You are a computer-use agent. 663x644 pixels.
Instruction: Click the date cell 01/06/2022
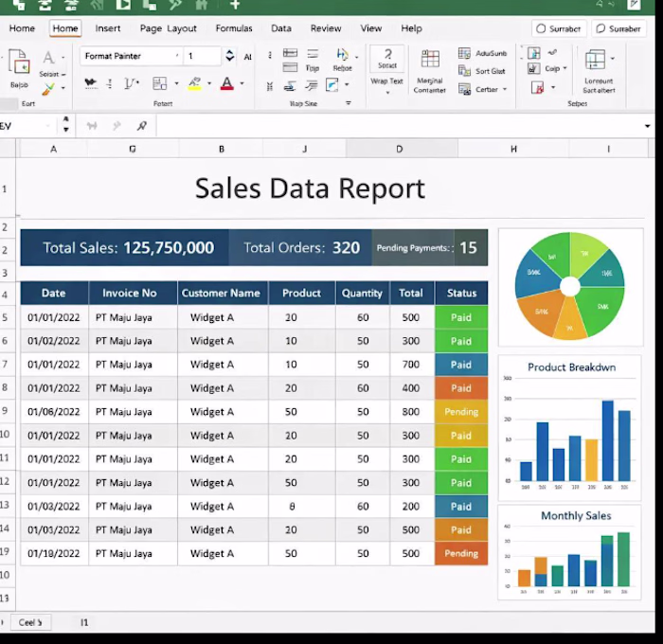coord(54,412)
